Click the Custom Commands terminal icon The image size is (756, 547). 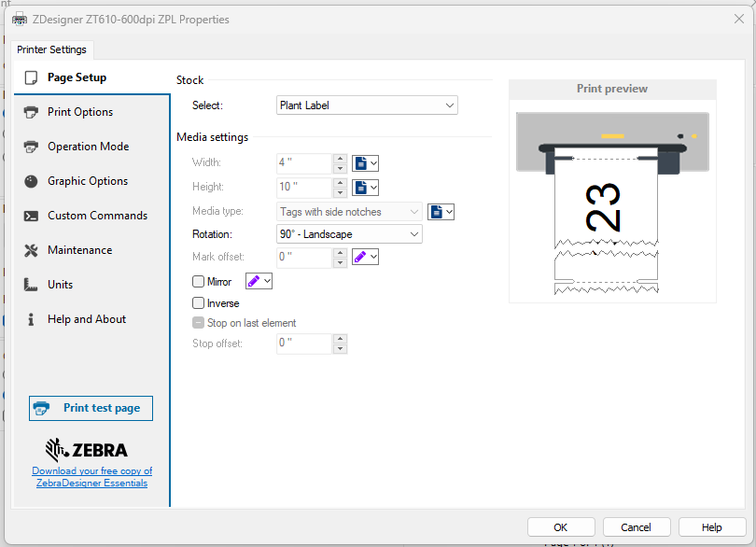pos(31,216)
